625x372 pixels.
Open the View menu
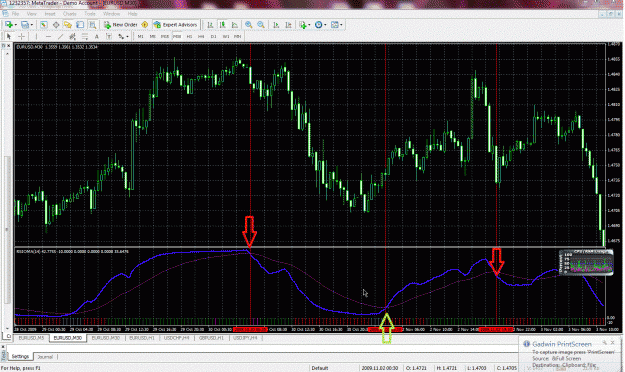31,14
